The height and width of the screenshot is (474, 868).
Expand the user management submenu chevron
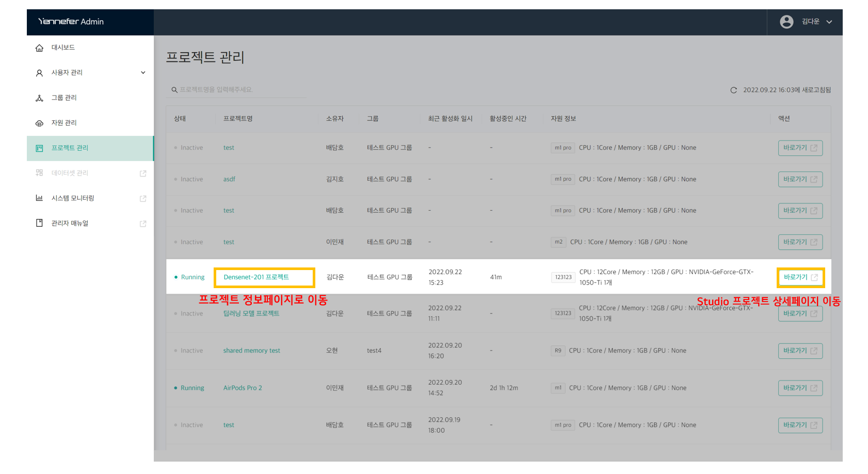143,73
